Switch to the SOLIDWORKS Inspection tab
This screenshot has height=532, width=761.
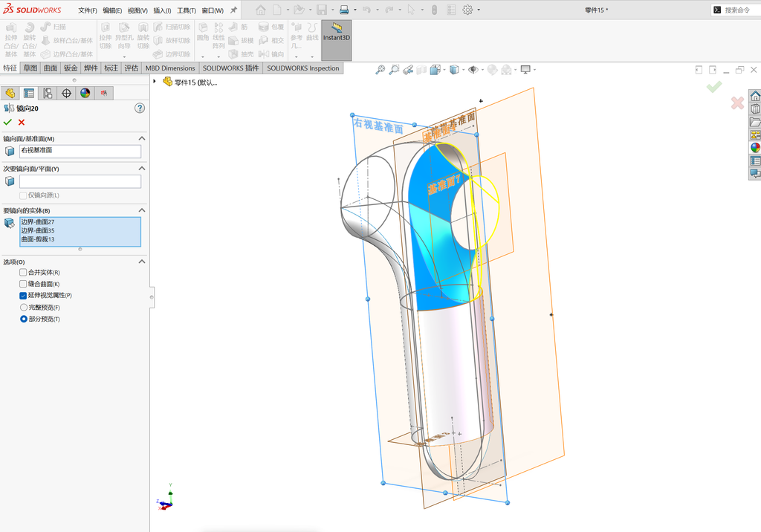click(303, 68)
